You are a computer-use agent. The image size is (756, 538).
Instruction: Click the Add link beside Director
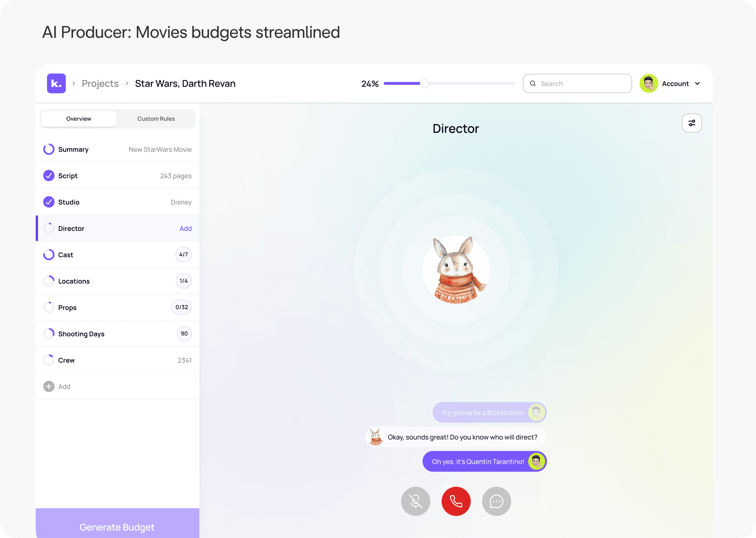coord(186,228)
